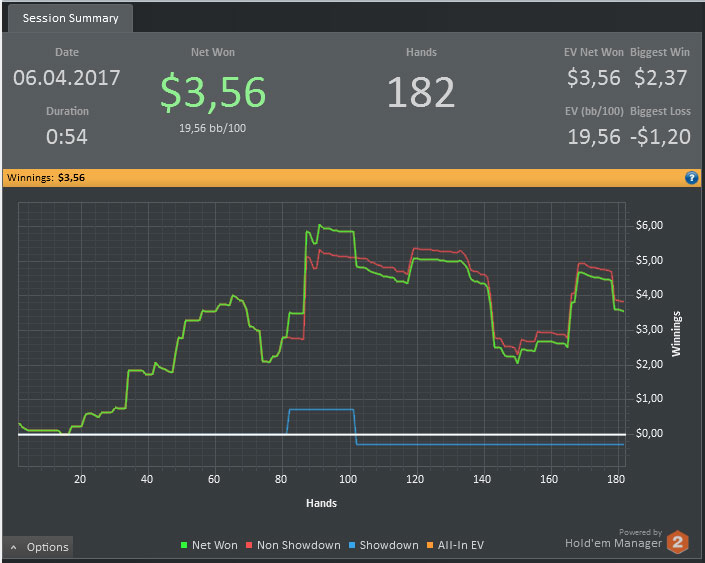705x563 pixels.
Task: Click the Hands axis title below chart
Action: (321, 503)
